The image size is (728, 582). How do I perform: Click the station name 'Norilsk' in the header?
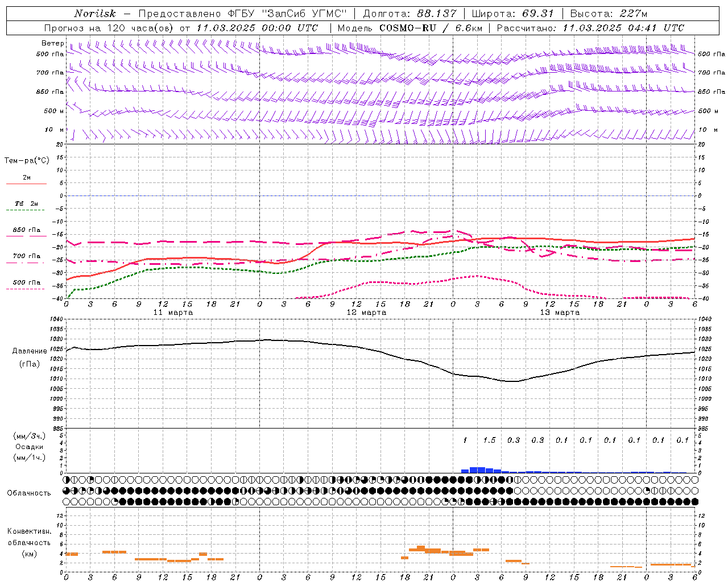(94, 14)
